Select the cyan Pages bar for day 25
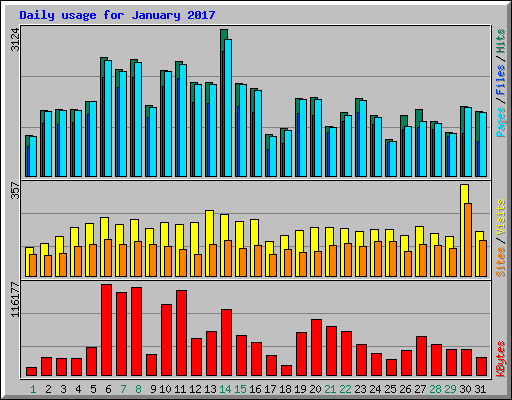Viewport: 512px width, 400px height. point(393,159)
